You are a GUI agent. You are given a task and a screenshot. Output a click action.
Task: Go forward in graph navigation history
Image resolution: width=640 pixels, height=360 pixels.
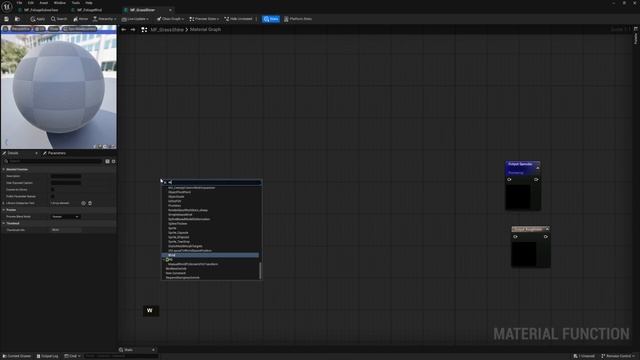tap(133, 29)
